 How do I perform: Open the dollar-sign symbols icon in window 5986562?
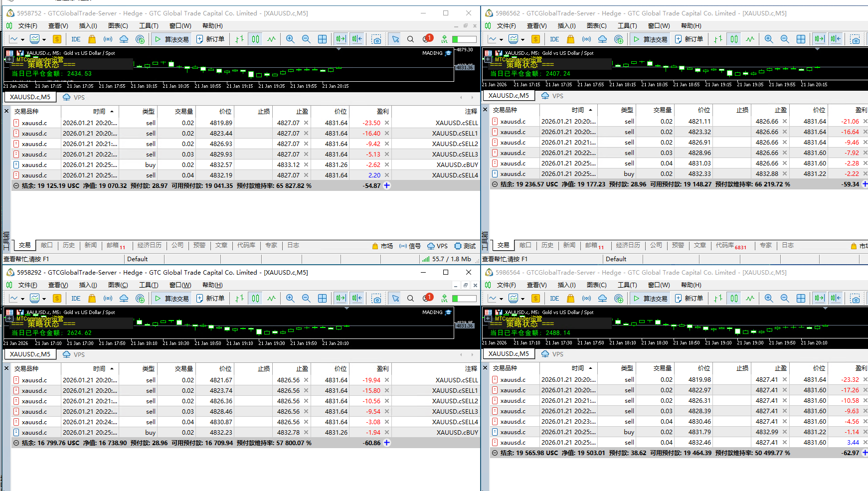pos(535,39)
